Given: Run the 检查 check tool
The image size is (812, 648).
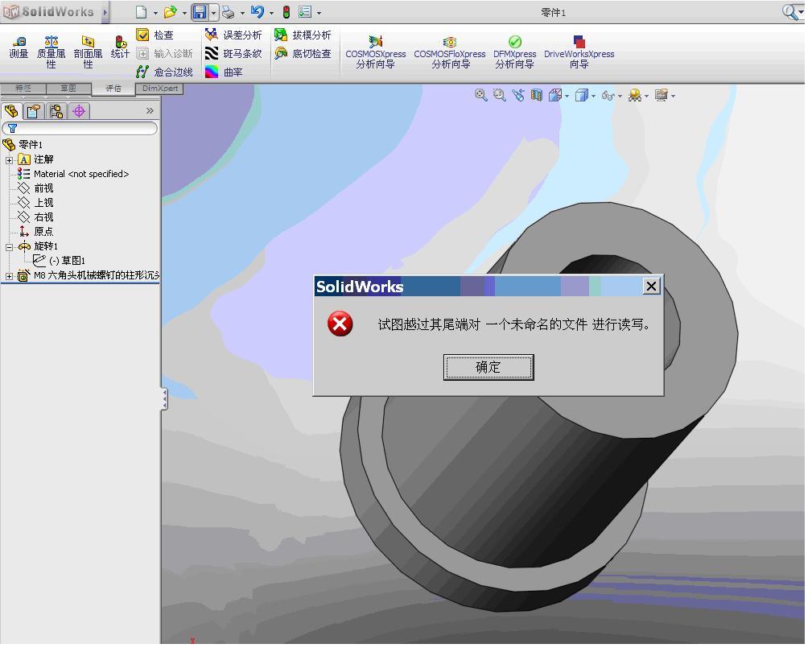Looking at the screenshot, I should pyautogui.click(x=155, y=35).
